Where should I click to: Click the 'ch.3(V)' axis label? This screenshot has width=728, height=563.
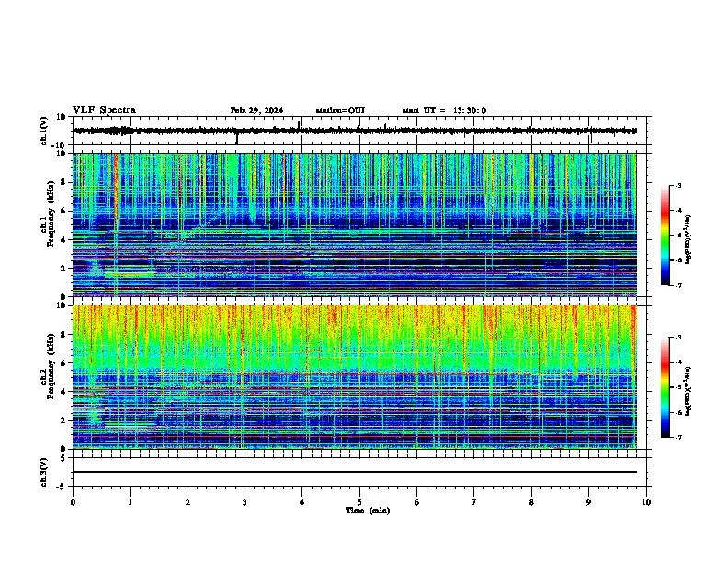44,473
